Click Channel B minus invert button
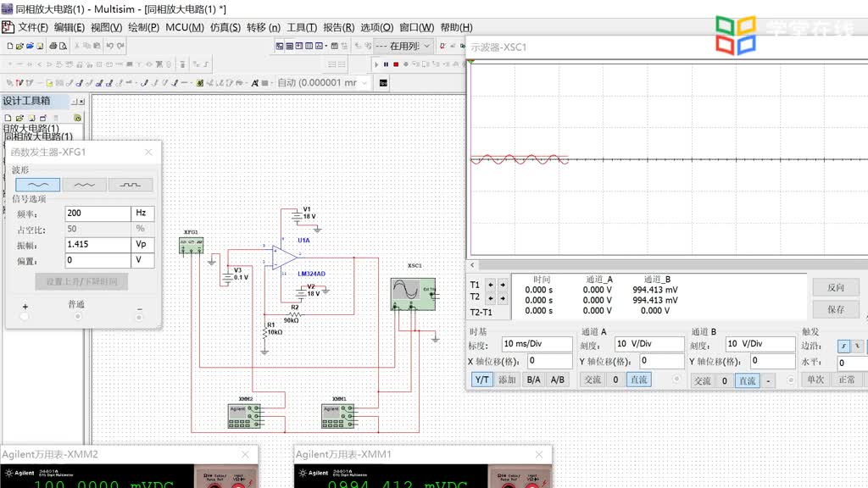Viewport: 868px width, 488px height. [768, 380]
